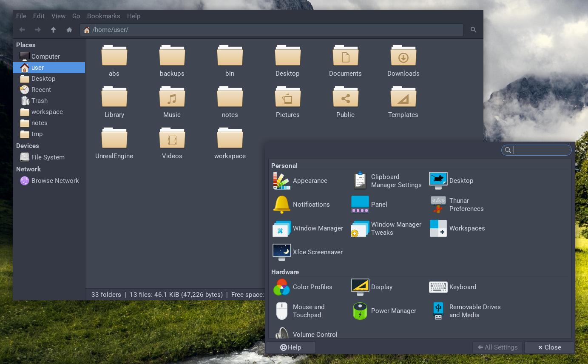Open Clipboard Manager Settings icon

360,181
